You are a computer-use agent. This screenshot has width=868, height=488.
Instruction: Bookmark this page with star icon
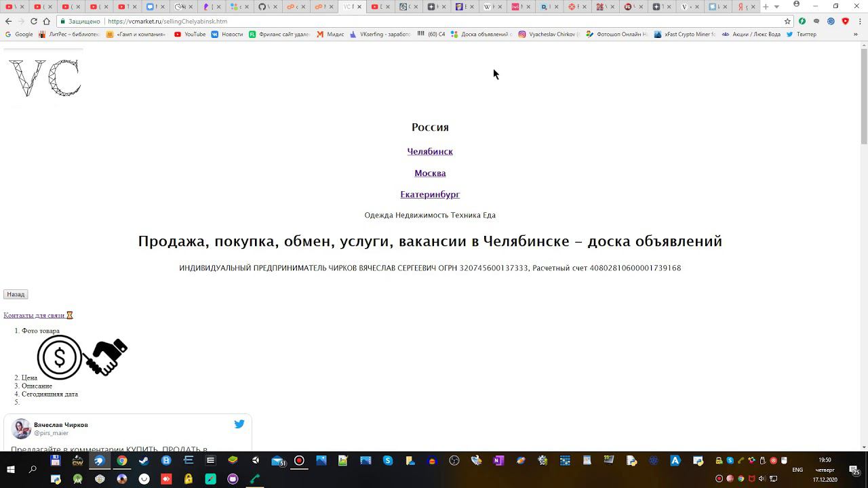(x=787, y=21)
